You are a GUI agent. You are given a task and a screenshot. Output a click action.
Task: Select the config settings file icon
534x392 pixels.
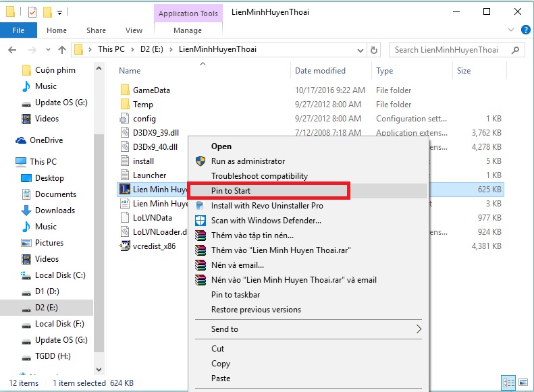pyautogui.click(x=124, y=119)
